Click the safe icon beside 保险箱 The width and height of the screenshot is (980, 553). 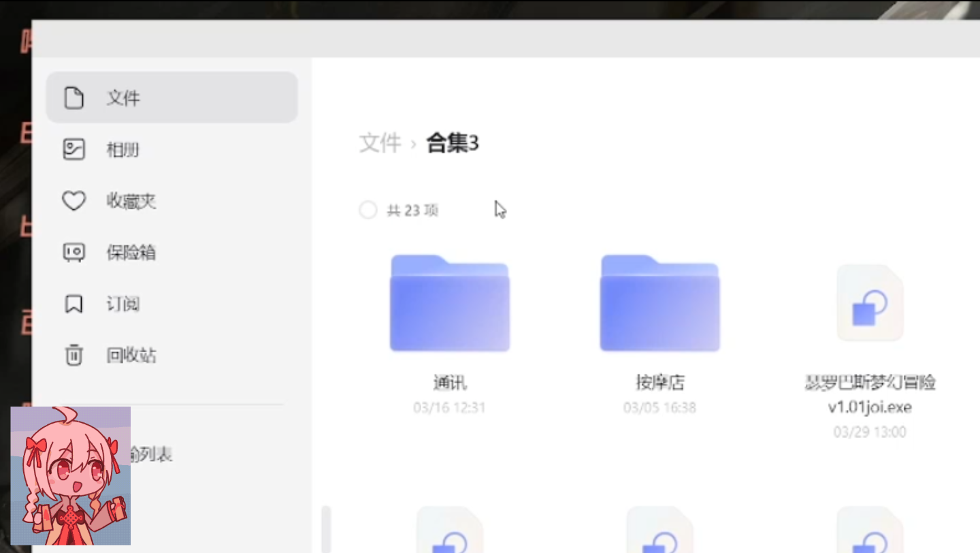tap(73, 253)
